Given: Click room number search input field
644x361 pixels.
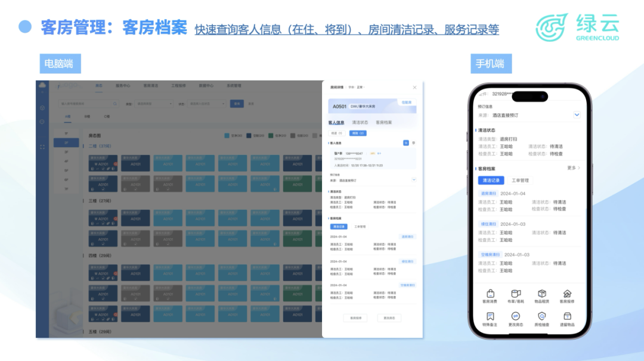Looking at the screenshot, I should [88, 104].
